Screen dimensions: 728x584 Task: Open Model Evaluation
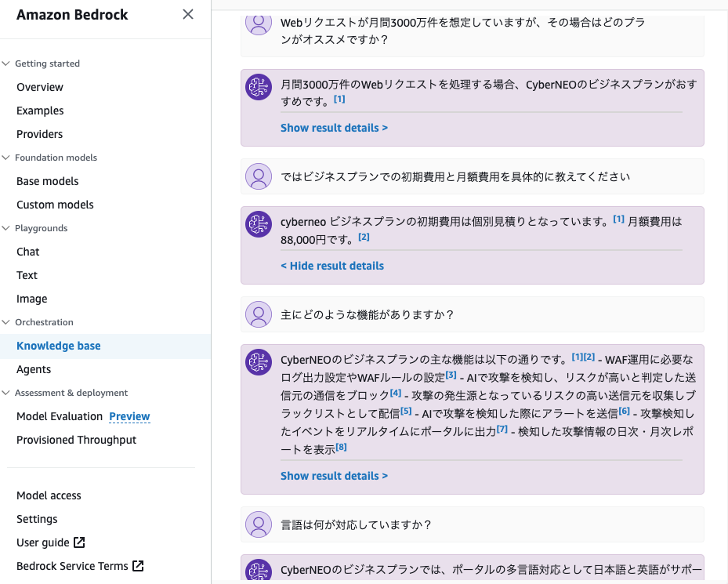60,416
